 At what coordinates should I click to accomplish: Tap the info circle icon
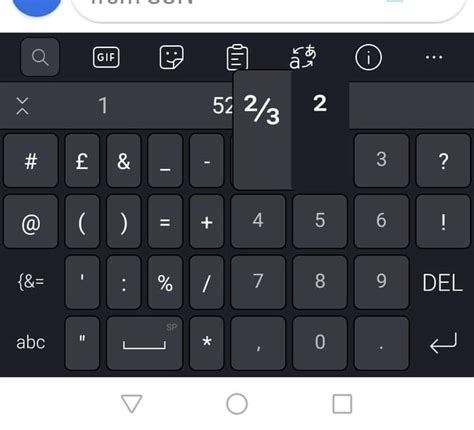[x=368, y=57]
